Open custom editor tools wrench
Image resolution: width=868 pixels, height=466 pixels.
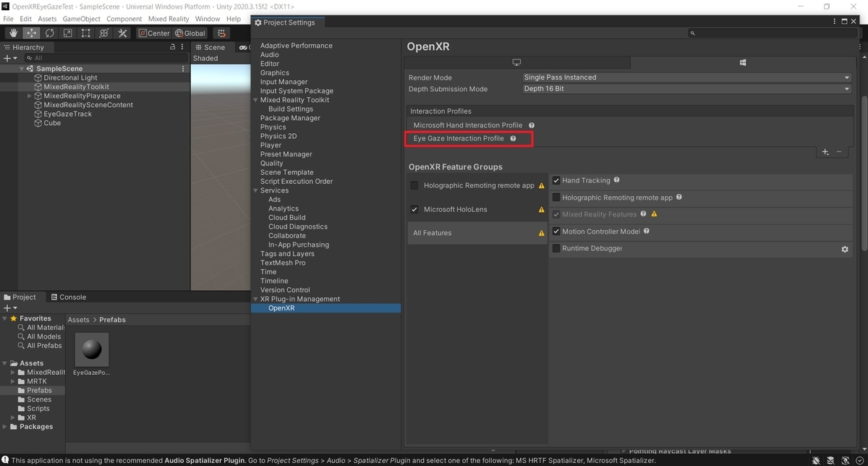tap(122, 33)
